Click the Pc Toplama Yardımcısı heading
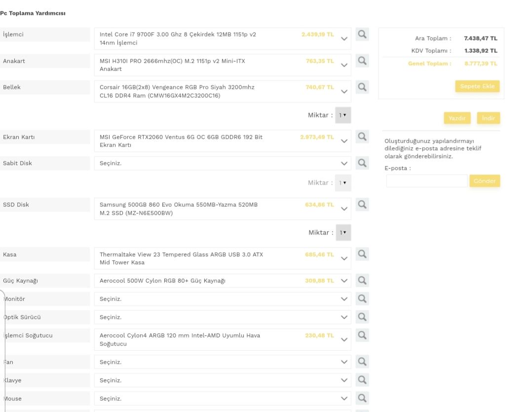Image resolution: width=532 pixels, height=412 pixels. click(33, 13)
